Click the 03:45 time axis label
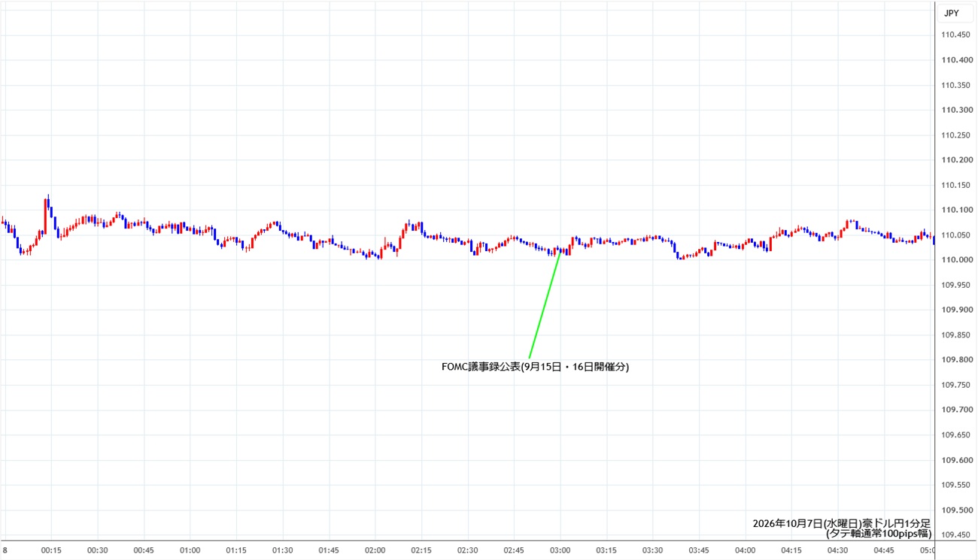The image size is (978, 560). (699, 550)
